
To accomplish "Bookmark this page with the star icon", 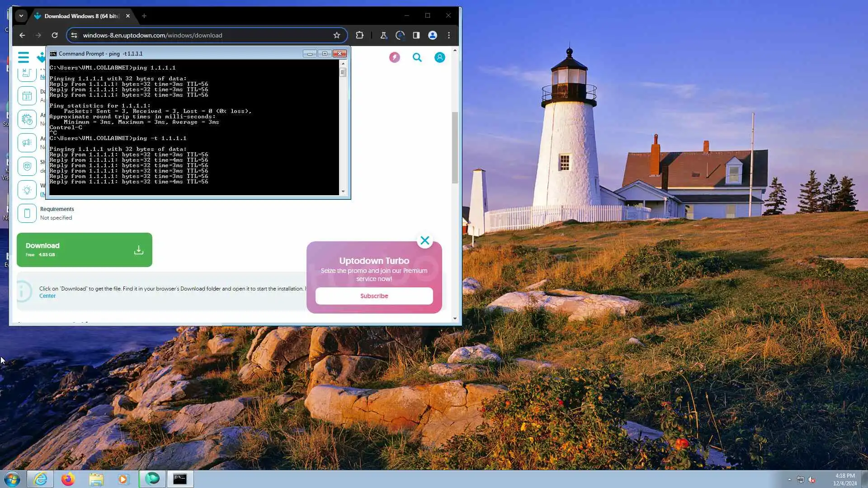I will (x=336, y=35).
